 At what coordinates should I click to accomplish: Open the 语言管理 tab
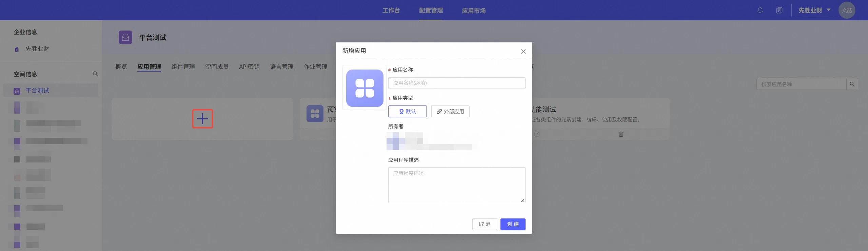(282, 67)
